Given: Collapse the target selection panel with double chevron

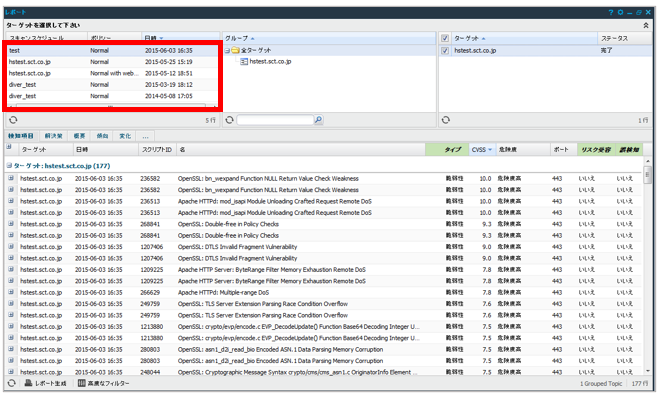Looking at the screenshot, I should pyautogui.click(x=646, y=26).
